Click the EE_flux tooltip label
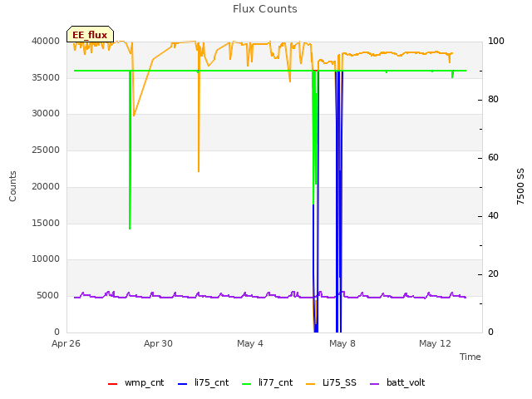This screenshot has width=532, height=399. point(90,35)
